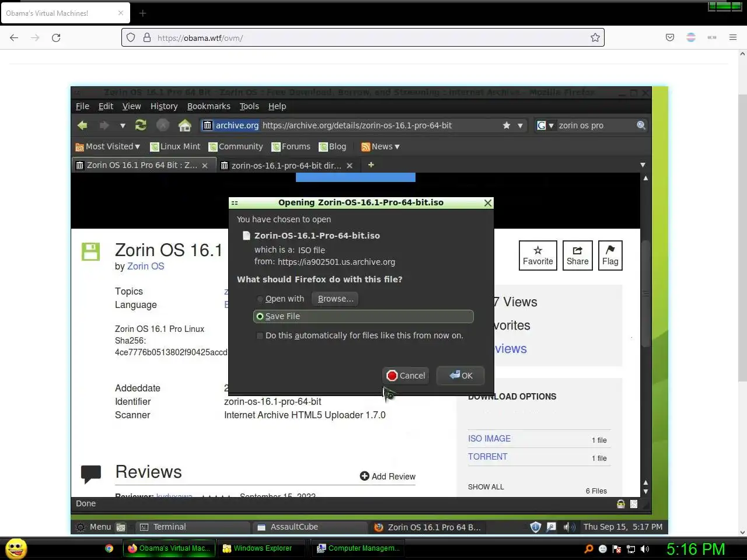Click bookmark star in VM address bar
Viewport: 747px width, 560px height.
(507, 125)
